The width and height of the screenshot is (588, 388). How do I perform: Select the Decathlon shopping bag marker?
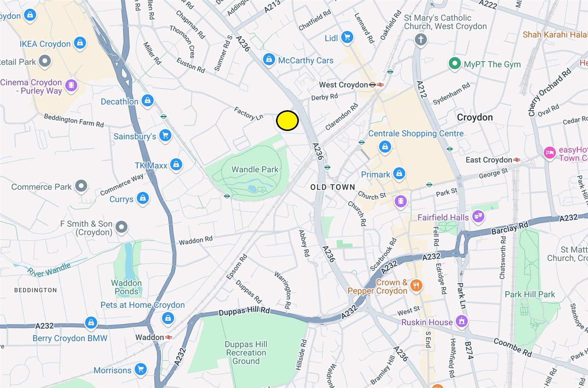pos(147,101)
